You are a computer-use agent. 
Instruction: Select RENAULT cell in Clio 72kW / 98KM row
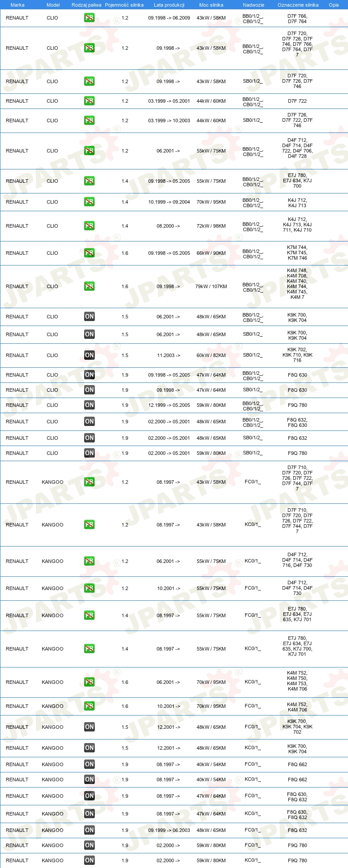point(17,226)
